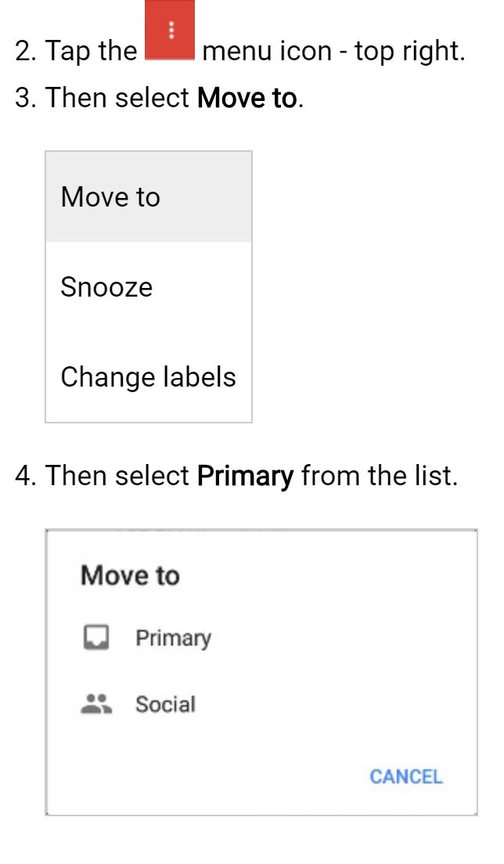This screenshot has height=864, width=504.
Task: Choose the Primary label in list
Action: tap(174, 638)
